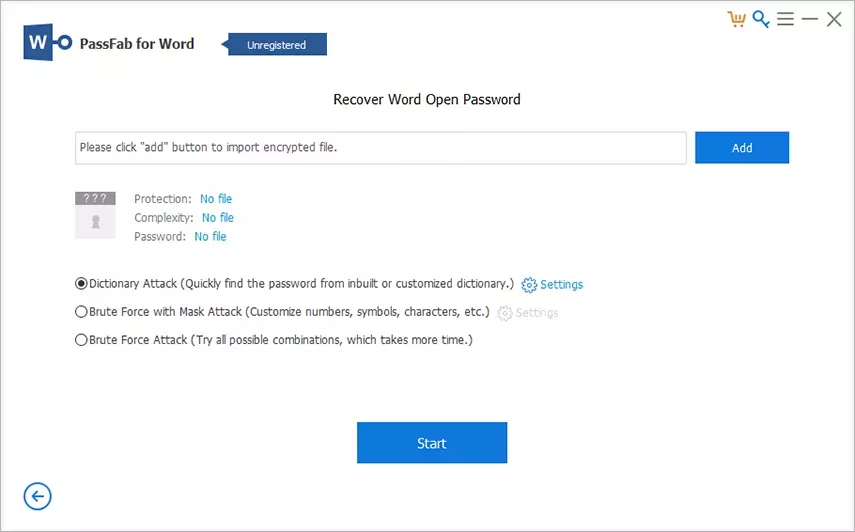This screenshot has height=532, width=855.
Task: Select the Dictionary Attack radio button
Action: (82, 284)
